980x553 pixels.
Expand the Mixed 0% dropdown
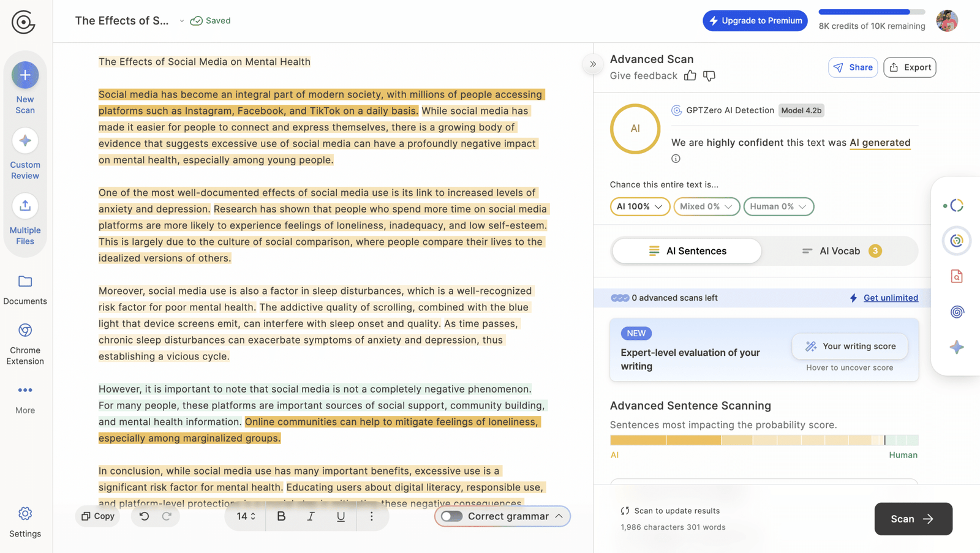click(x=706, y=206)
